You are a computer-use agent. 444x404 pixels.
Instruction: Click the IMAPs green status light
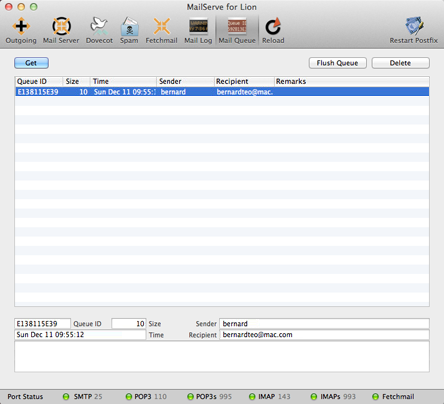(x=314, y=397)
